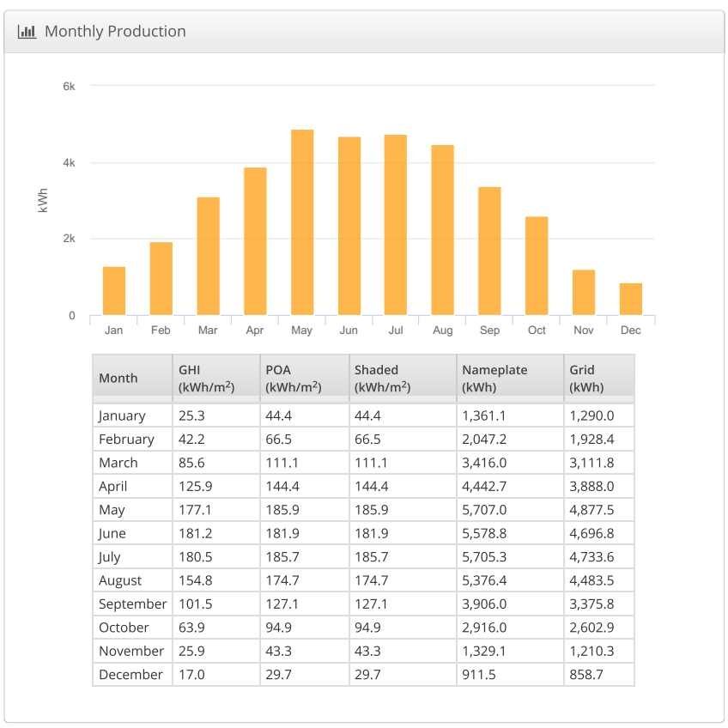Select the August Nameplate value 5,376.4
728x728 pixels.
pyautogui.click(x=488, y=580)
